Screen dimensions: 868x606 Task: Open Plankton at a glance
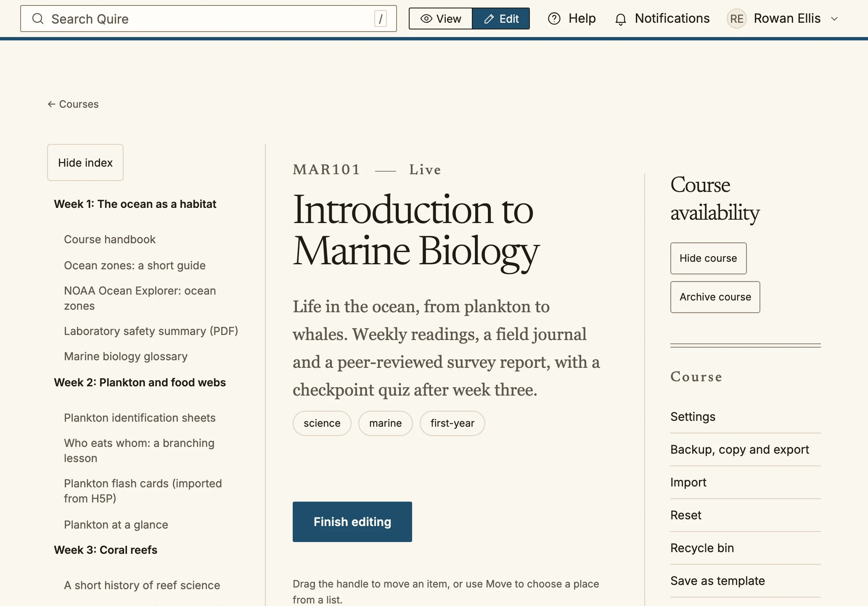click(x=116, y=525)
